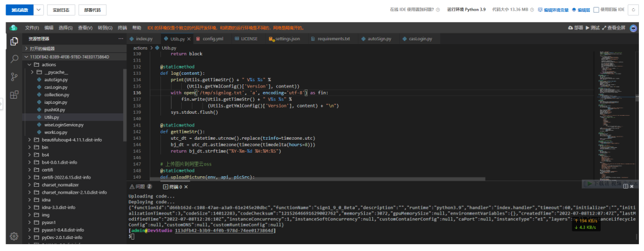Viewport: 644px width, 251px height.
Task: Open iapLogin.py in explorer
Action: pyautogui.click(x=55, y=103)
